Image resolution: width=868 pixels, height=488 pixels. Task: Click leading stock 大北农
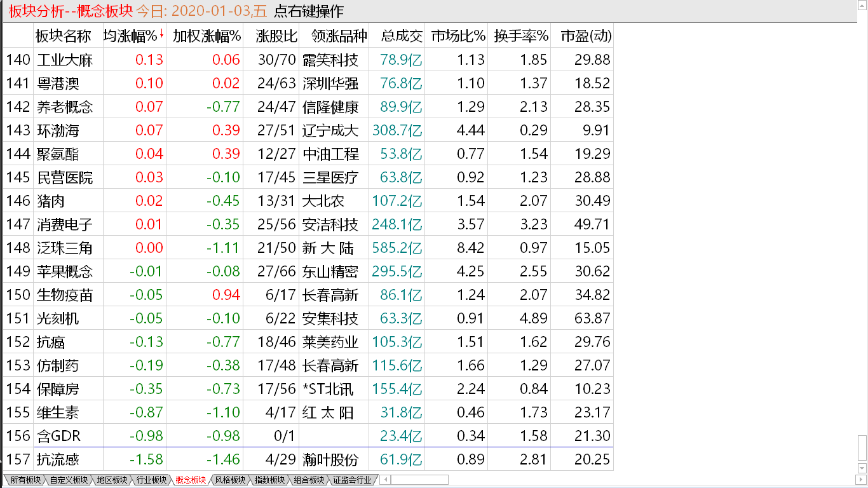pyautogui.click(x=323, y=201)
